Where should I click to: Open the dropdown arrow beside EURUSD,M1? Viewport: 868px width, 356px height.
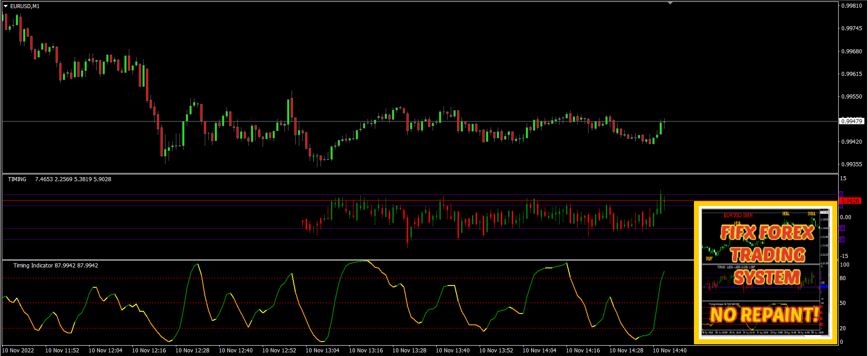[6, 6]
